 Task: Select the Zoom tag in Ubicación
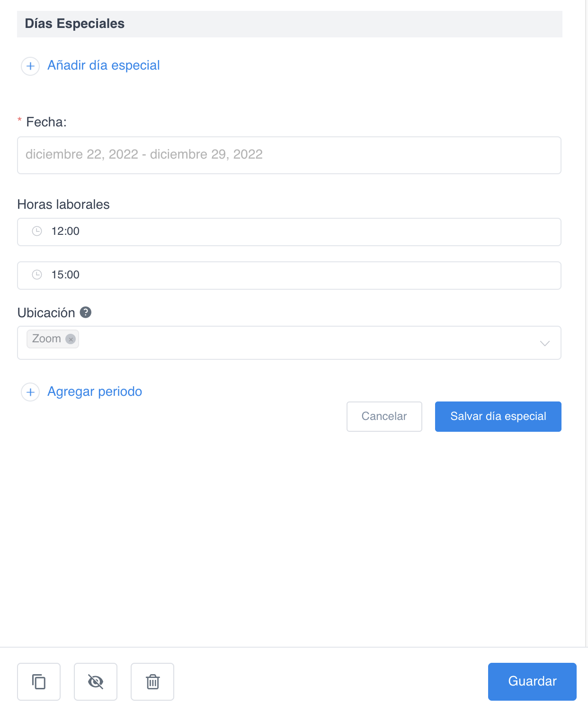(46, 339)
